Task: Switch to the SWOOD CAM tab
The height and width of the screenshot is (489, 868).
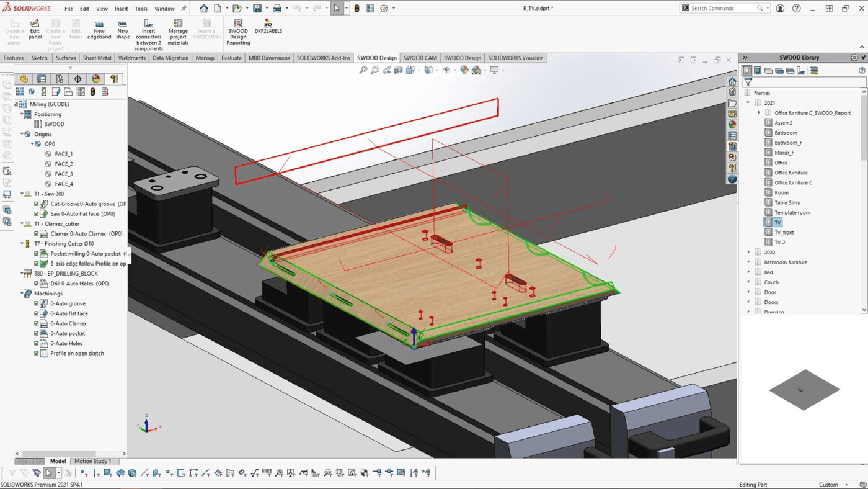Action: 420,58
